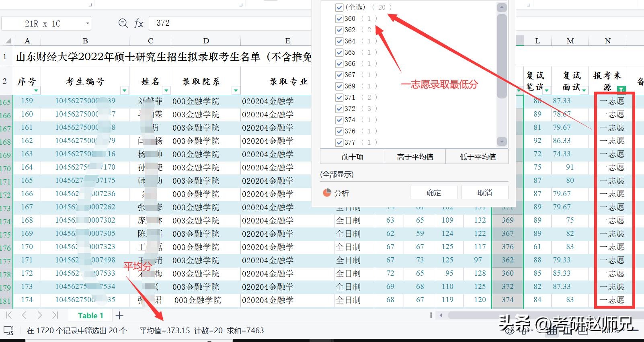Click the active filter icon on 报考来源
Screen dimensions: 644x342
621,90
